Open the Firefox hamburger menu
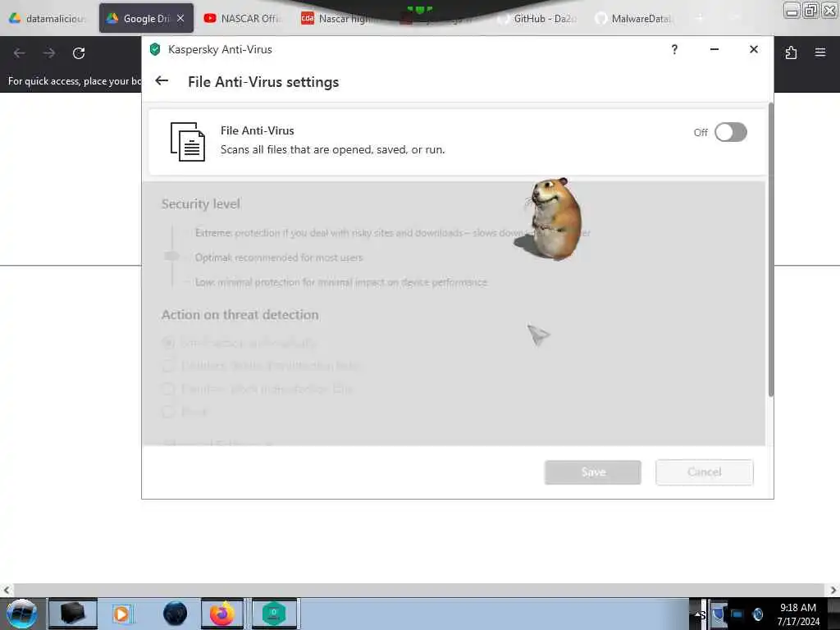 coord(819,52)
